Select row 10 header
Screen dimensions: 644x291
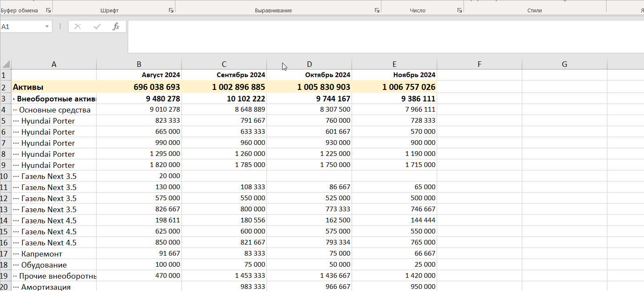click(5, 176)
